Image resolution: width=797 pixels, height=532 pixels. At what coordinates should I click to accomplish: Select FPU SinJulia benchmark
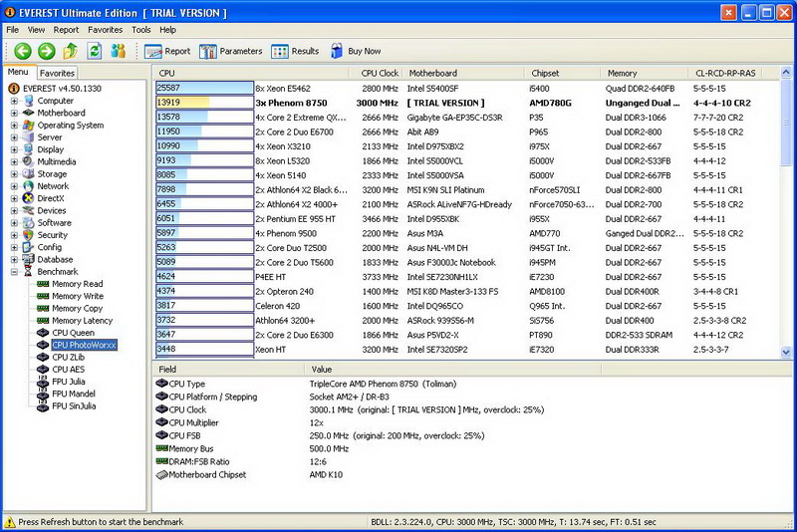74,406
